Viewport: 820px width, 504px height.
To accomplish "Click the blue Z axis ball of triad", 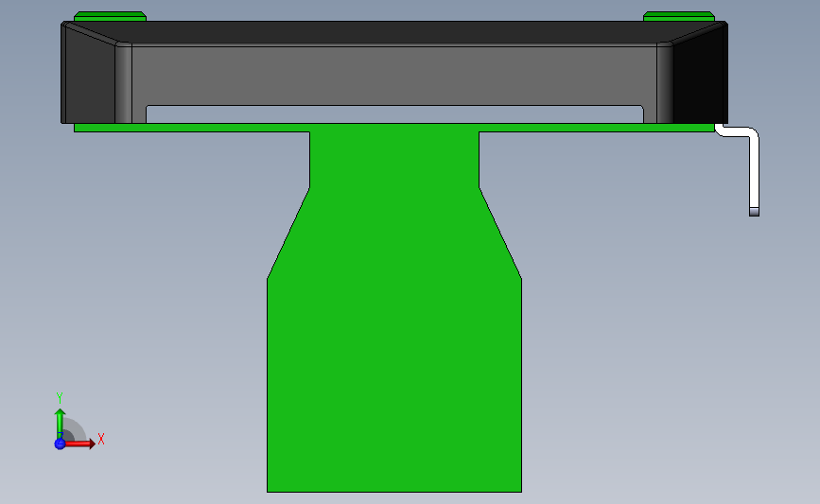I will (60, 443).
